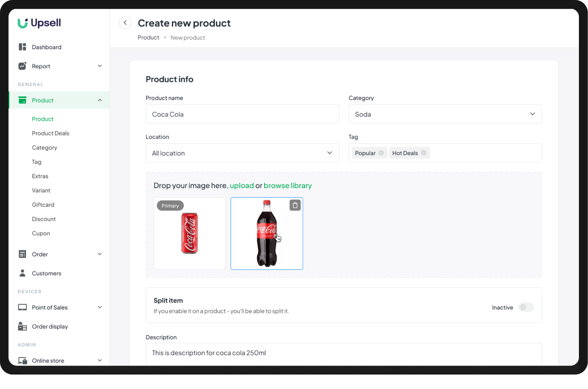Click the upload link

pyautogui.click(x=242, y=186)
